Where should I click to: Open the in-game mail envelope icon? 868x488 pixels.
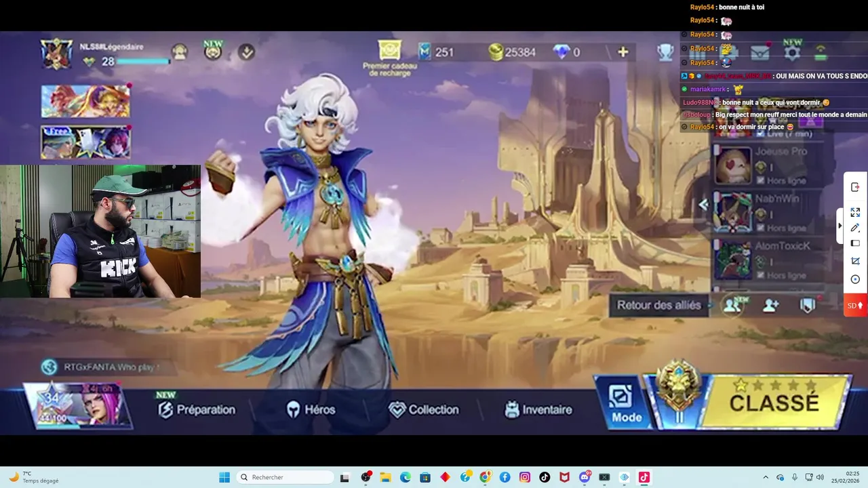click(x=760, y=52)
